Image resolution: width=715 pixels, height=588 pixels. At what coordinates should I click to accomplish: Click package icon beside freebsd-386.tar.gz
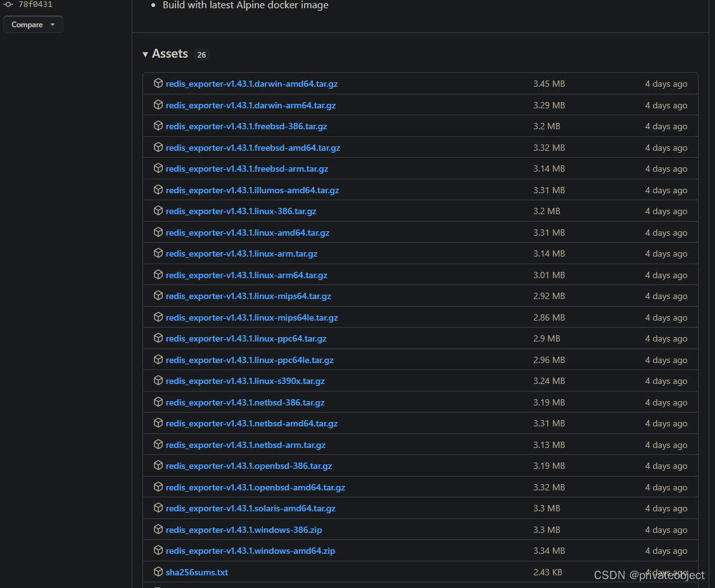point(158,125)
